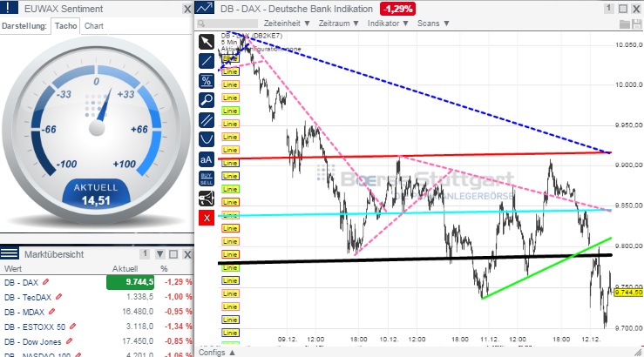Click the -1,34 % ESTOXX change value

point(179,327)
